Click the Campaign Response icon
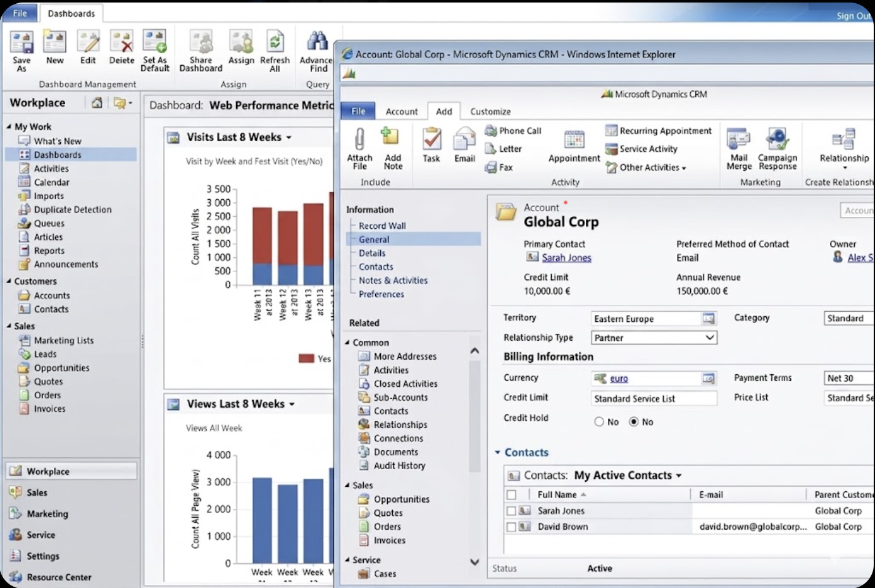The image size is (875, 588). (777, 138)
